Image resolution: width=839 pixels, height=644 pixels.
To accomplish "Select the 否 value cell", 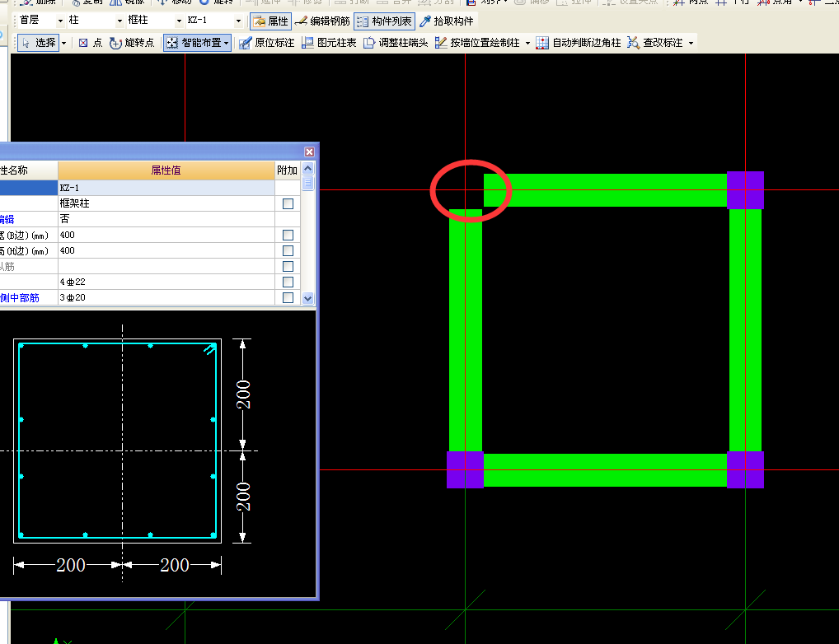I will [166, 219].
